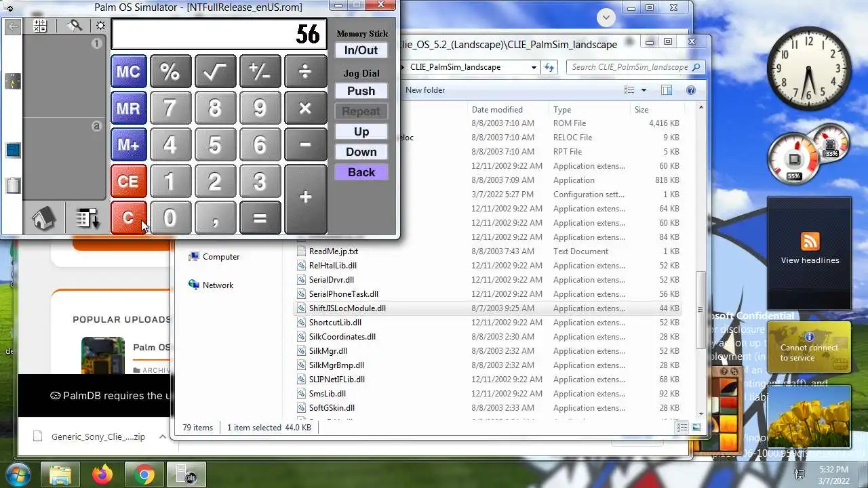
Task: Click the tall plus key on calculator
Action: coord(305,198)
